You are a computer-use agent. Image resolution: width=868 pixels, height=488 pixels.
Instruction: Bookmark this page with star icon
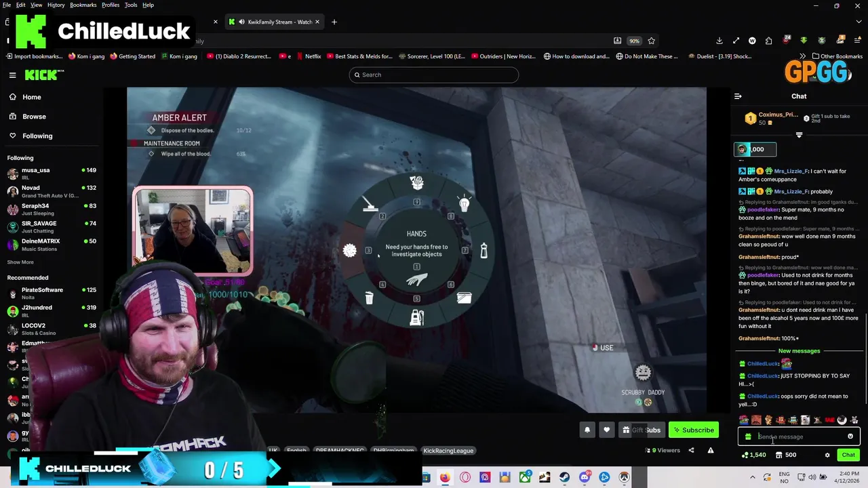[651, 41]
